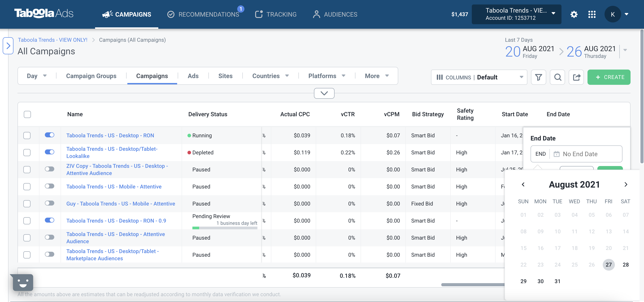Click the search magnifier icon
This screenshot has height=302, width=644.
(557, 77)
